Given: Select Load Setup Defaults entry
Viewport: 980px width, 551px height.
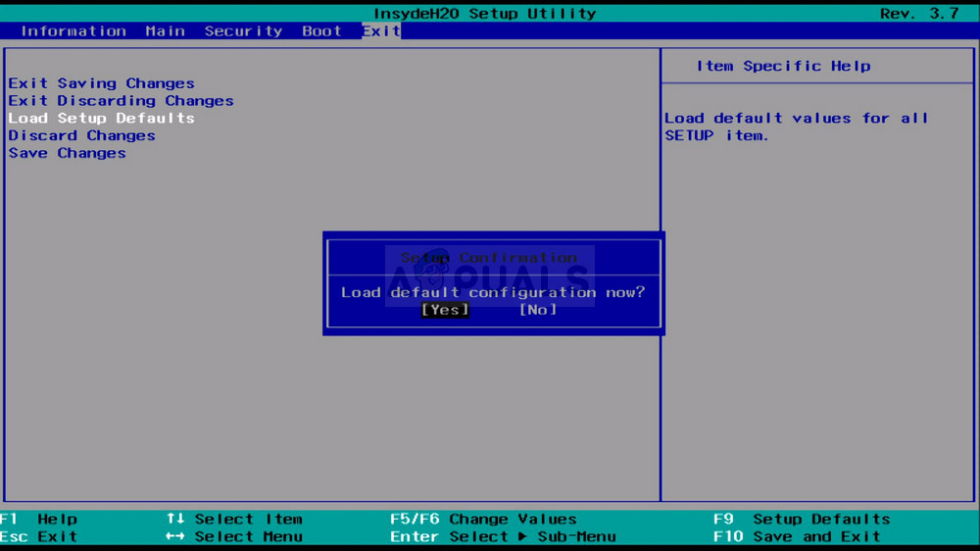Looking at the screenshot, I should pyautogui.click(x=101, y=119).
